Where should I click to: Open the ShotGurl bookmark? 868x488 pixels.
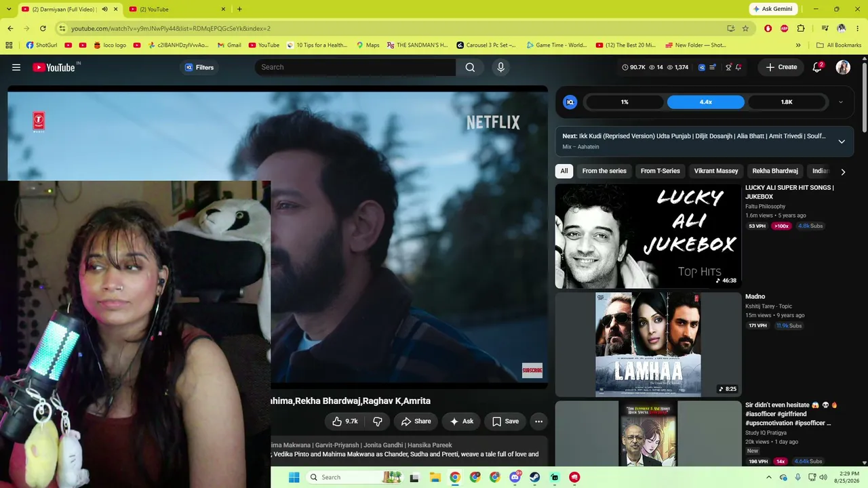42,45
